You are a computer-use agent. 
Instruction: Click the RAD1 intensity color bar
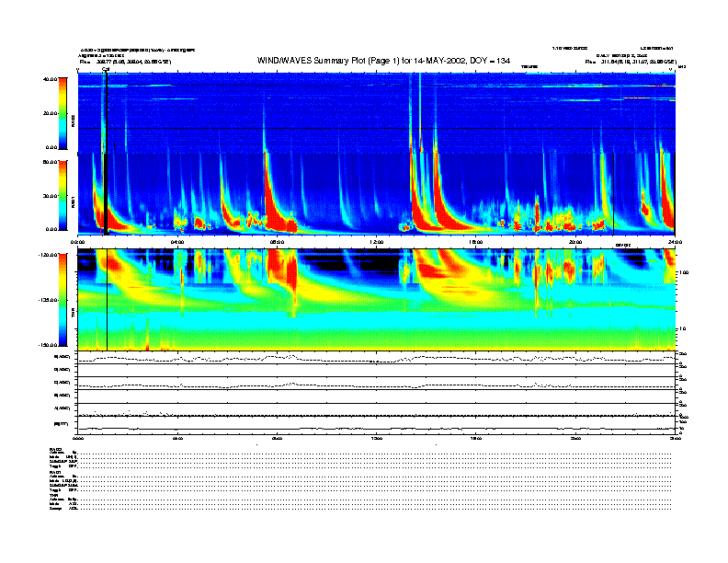click(x=63, y=195)
